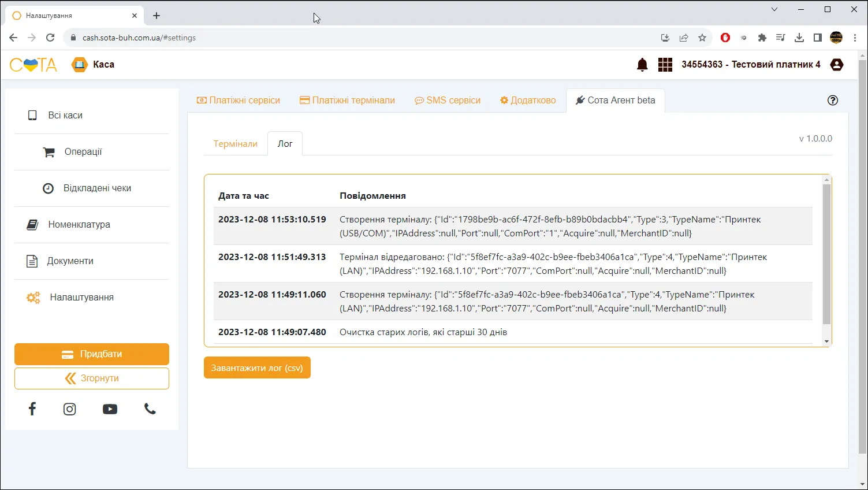Open tab search chevron

click(774, 9)
